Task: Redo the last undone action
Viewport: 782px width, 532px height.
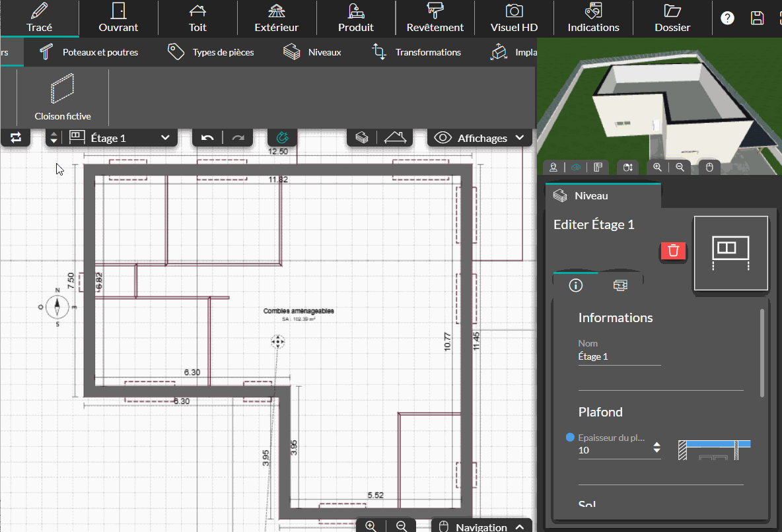Action: 238,137
